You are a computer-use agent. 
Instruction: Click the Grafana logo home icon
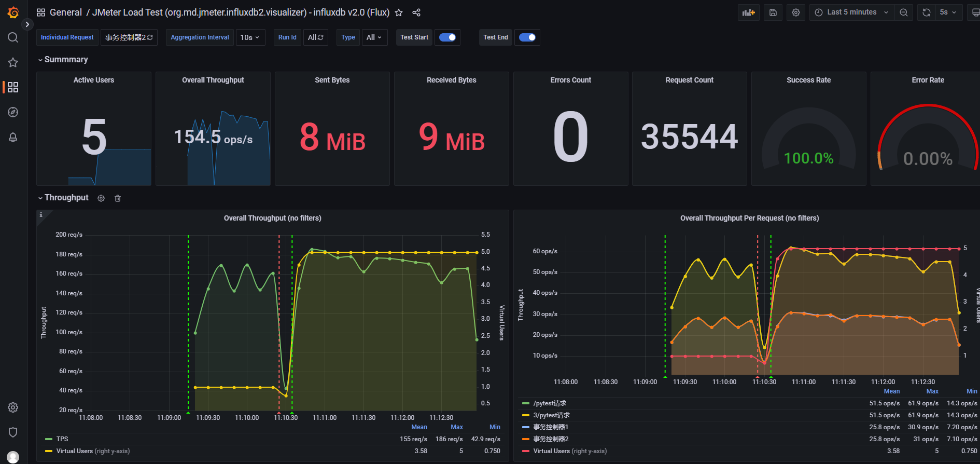click(13, 12)
